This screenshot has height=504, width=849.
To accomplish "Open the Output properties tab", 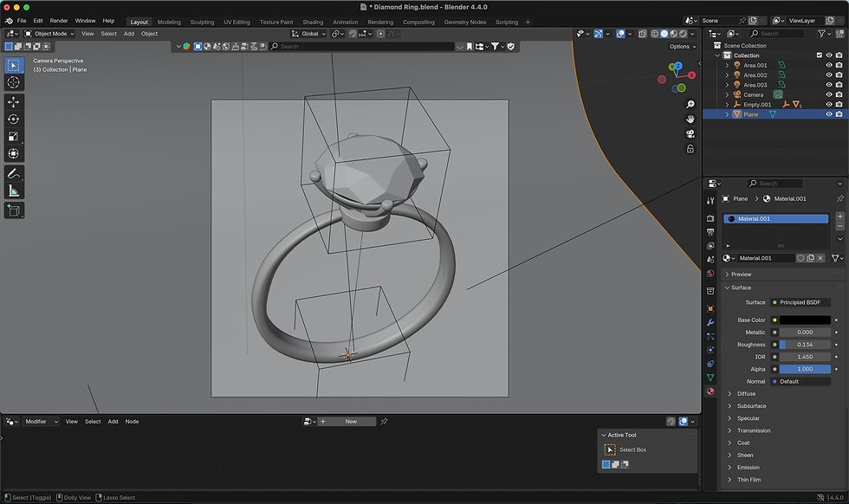I will [710, 232].
